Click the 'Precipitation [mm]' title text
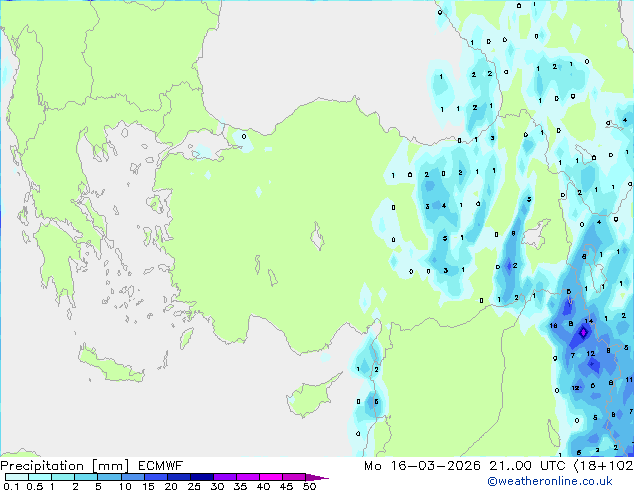Image resolution: width=634 pixels, height=490 pixels. tap(65, 466)
